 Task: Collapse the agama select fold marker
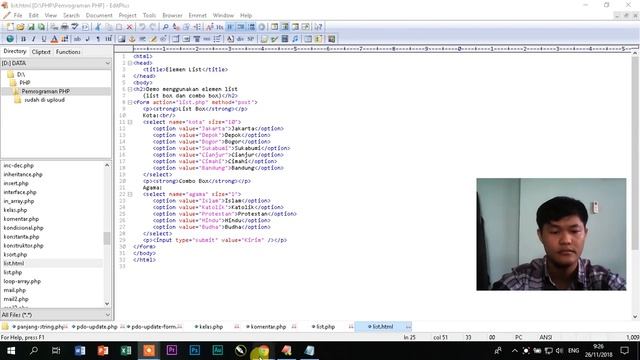point(130,194)
